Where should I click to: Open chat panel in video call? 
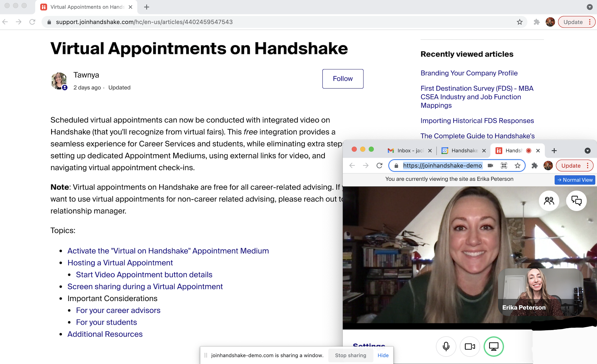(576, 201)
